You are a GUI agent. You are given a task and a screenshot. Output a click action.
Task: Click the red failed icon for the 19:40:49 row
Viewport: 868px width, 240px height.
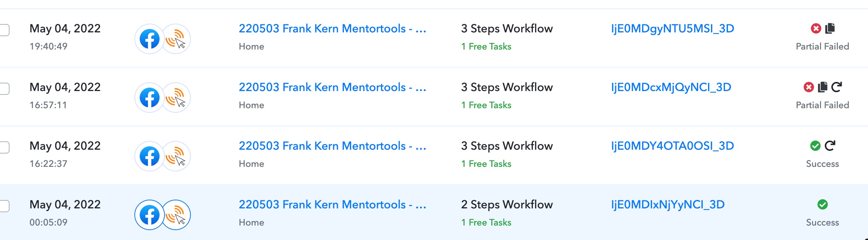[816, 29]
